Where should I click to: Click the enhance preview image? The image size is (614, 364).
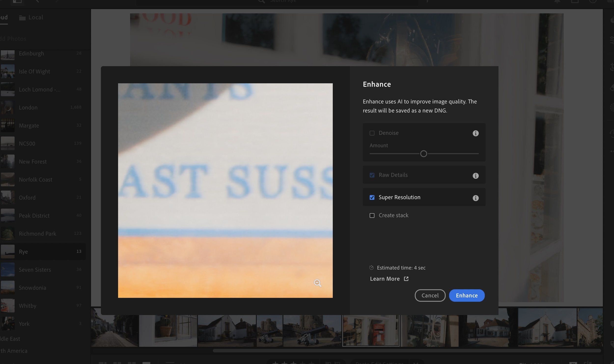(x=225, y=190)
